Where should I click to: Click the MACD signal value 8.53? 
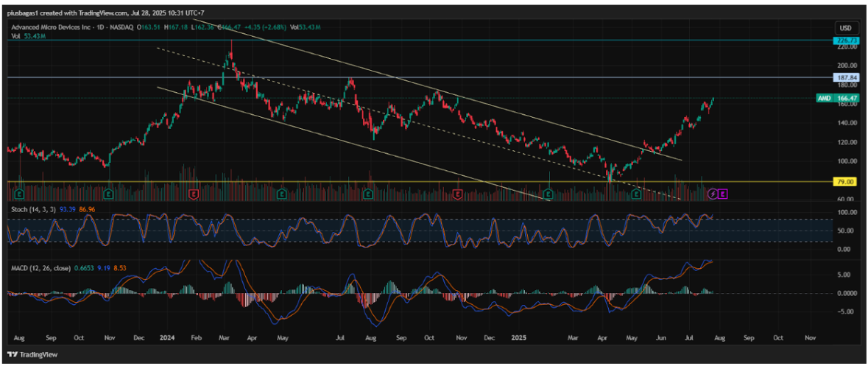(120, 268)
